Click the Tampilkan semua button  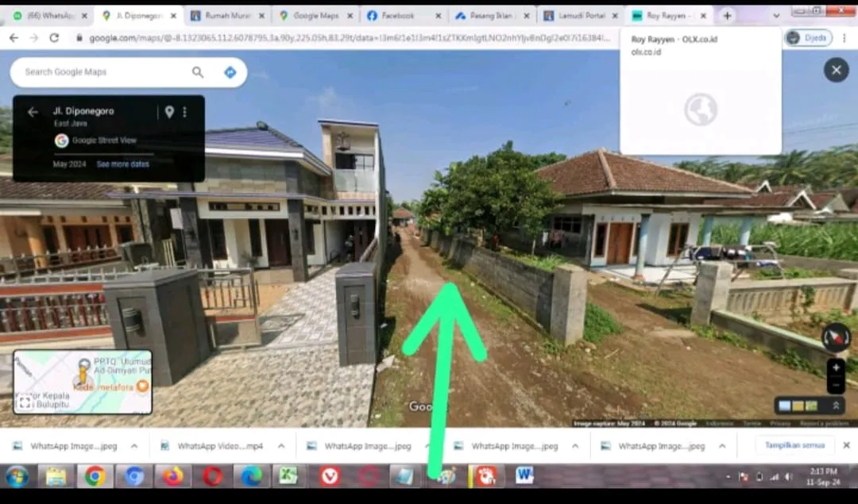coord(794,446)
